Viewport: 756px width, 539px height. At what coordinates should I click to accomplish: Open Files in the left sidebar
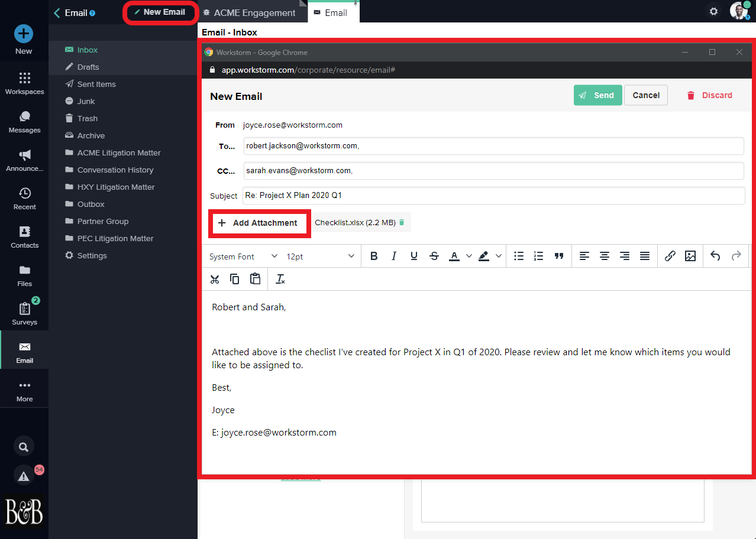[x=24, y=275]
